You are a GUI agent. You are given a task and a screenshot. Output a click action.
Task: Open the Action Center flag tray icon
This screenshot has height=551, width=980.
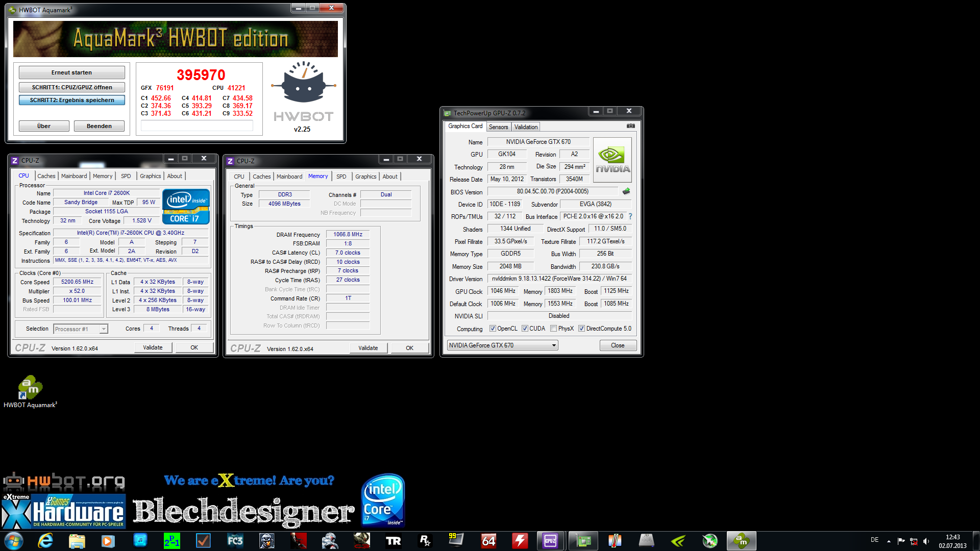click(x=901, y=541)
